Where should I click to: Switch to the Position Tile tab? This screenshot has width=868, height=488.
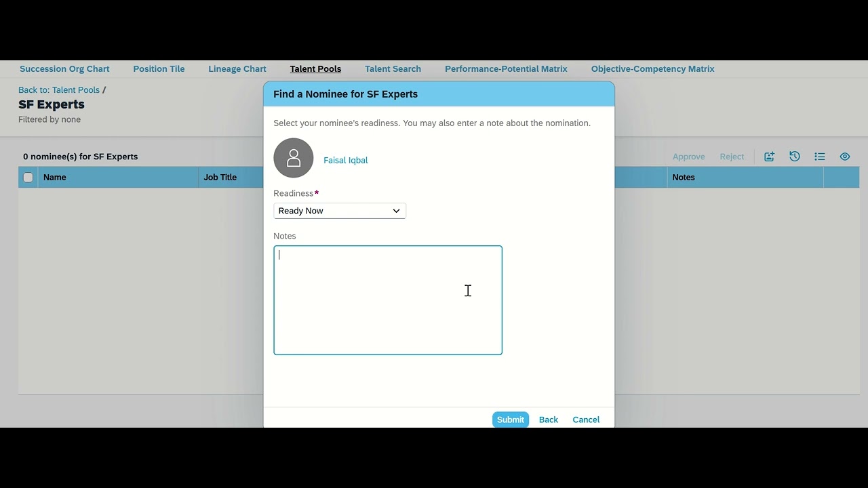159,68
